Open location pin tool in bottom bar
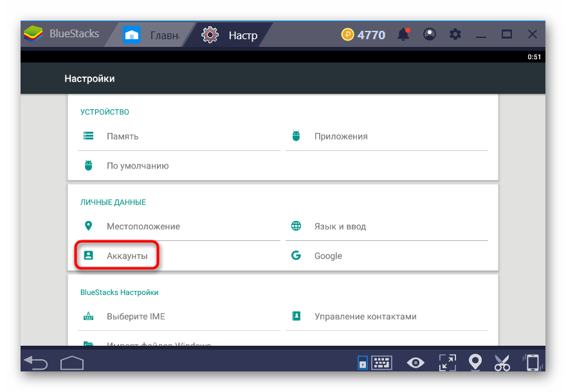 [x=475, y=363]
